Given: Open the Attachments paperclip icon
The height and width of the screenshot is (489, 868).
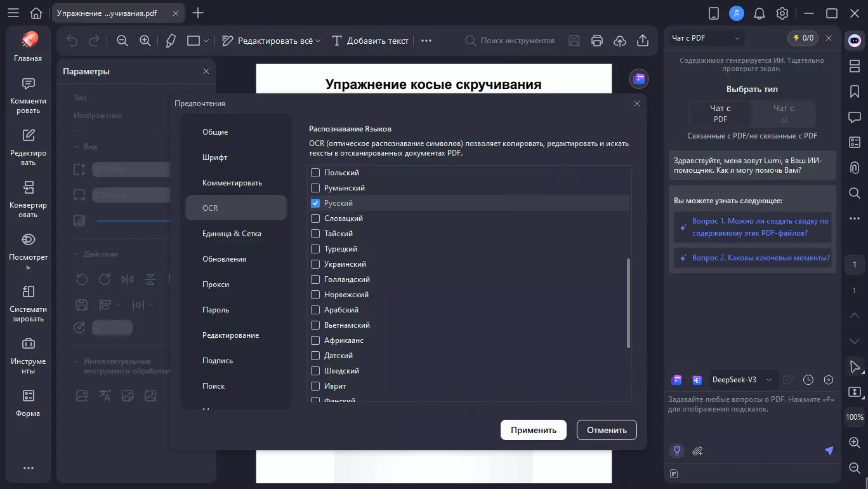Looking at the screenshot, I should [853, 167].
